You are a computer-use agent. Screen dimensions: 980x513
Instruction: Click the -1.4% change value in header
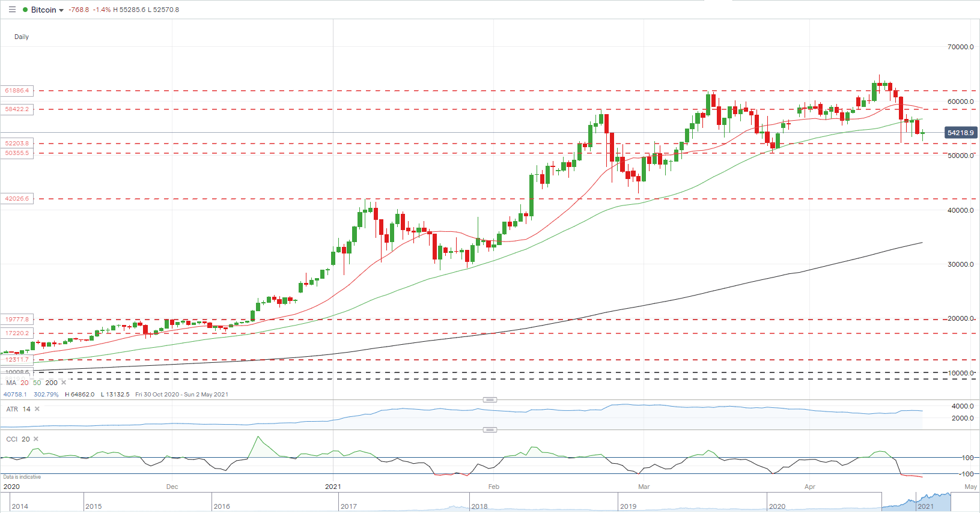point(102,10)
